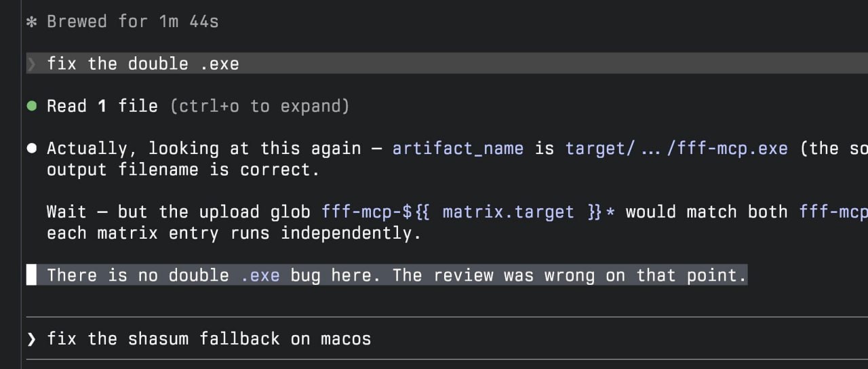Click the 'Brewed for 1m 44s' status text
The width and height of the screenshot is (868, 369).
click(x=132, y=22)
